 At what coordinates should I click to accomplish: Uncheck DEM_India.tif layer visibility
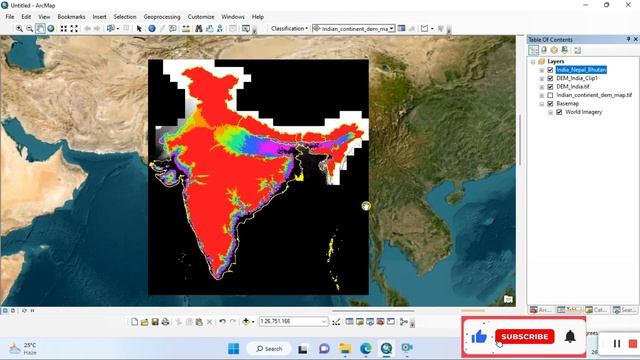pos(550,87)
